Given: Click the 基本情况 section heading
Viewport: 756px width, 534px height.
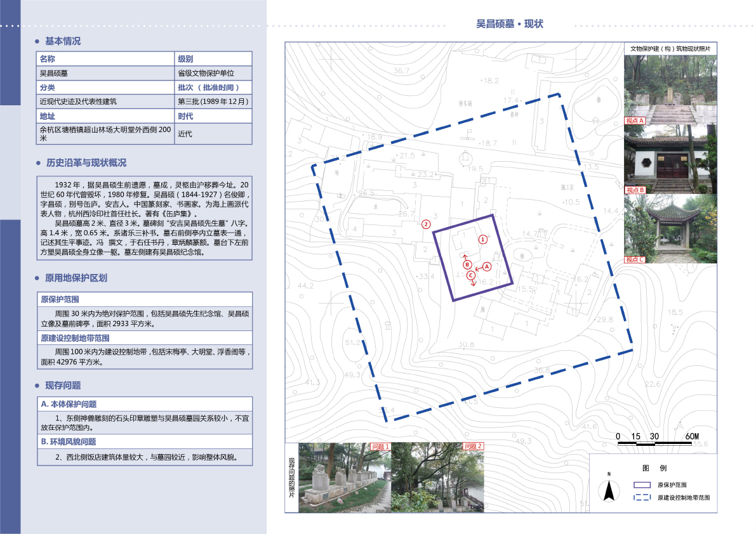Looking at the screenshot, I should (x=63, y=41).
